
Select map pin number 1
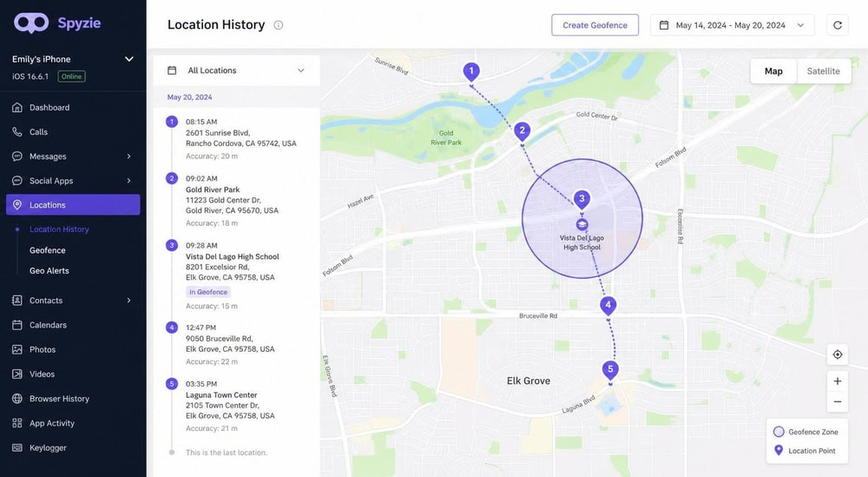point(471,72)
